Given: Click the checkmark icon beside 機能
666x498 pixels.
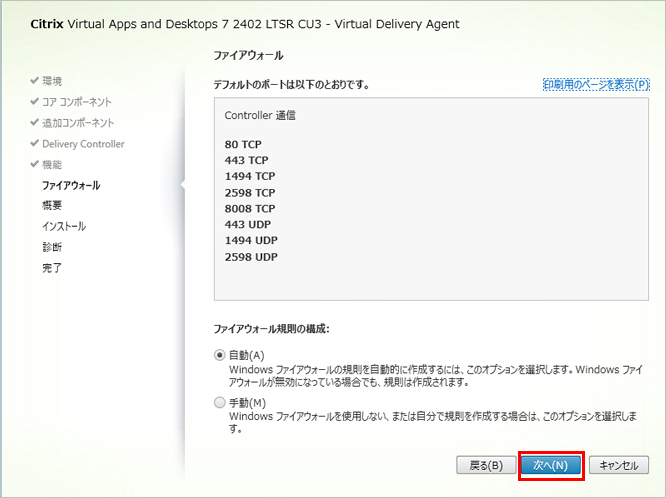Looking at the screenshot, I should point(35,164).
